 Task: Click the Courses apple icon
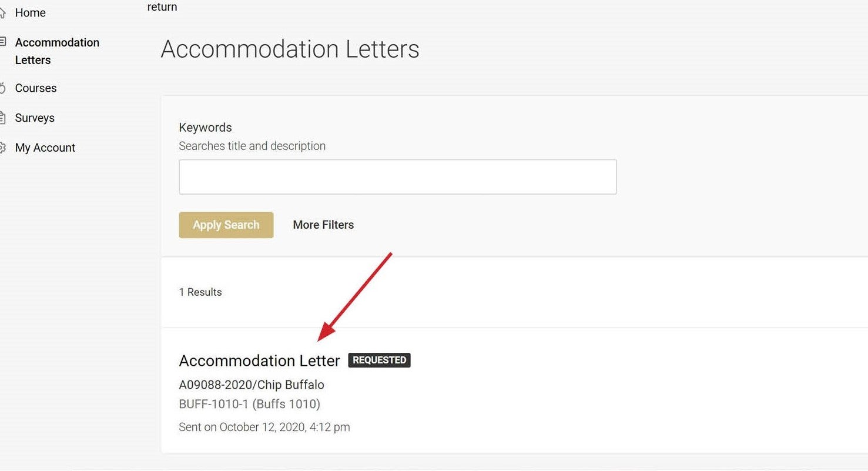[x=2, y=88]
